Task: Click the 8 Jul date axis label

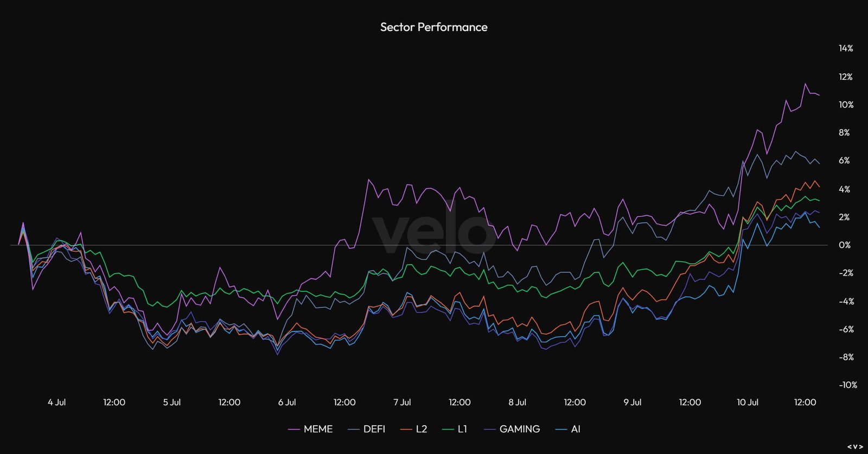Action: point(517,402)
